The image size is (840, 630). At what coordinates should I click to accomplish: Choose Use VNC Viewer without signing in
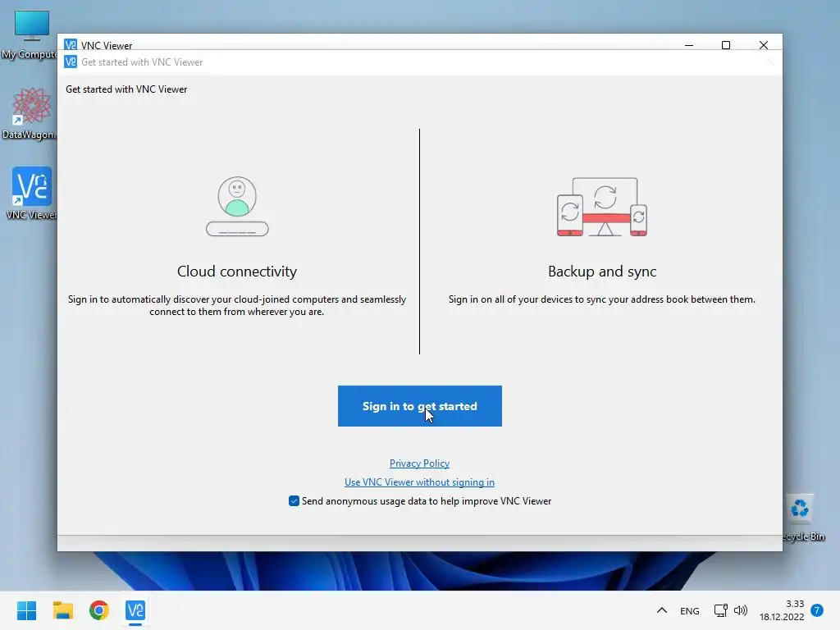(x=419, y=482)
